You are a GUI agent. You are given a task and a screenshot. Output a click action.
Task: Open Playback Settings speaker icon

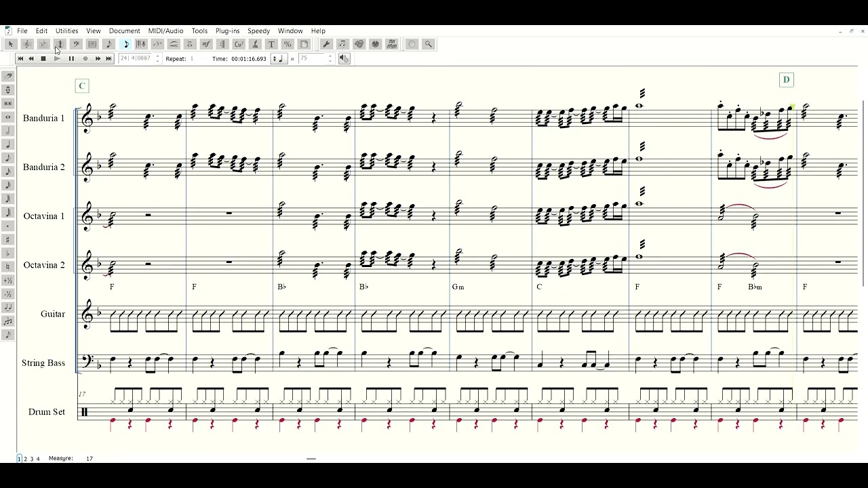point(344,59)
